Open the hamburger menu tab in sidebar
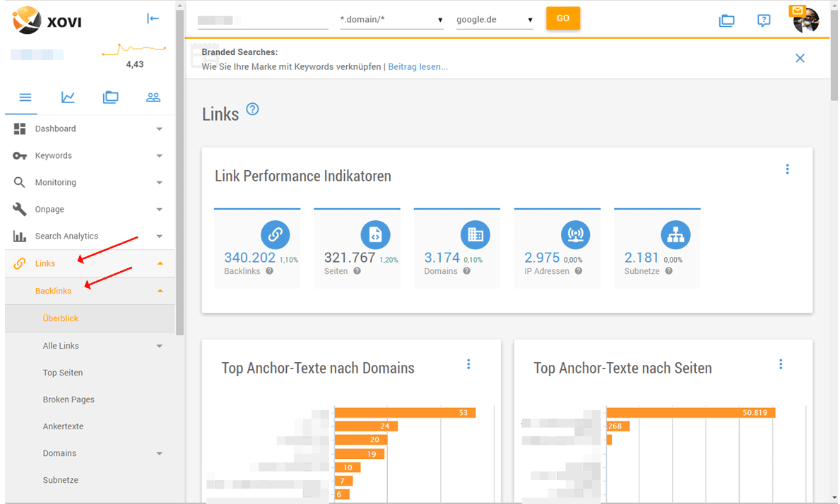Screen dimensions: 840x504 (x=25, y=97)
